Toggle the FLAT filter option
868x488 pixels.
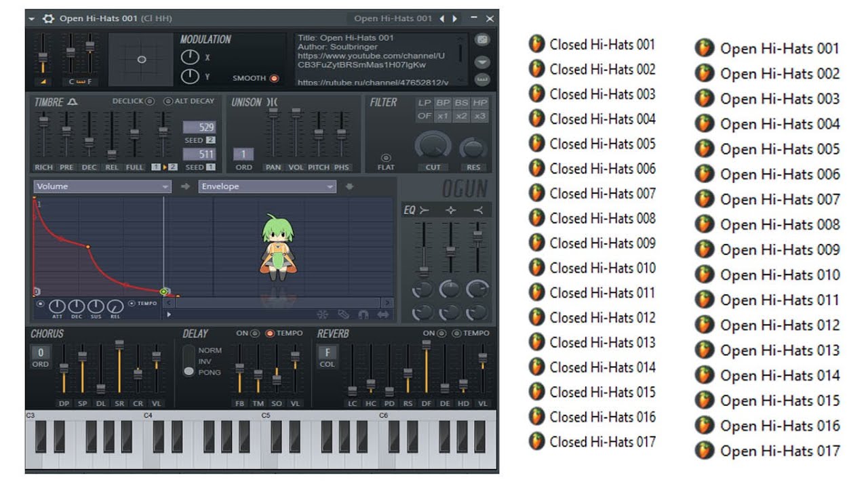[386, 158]
